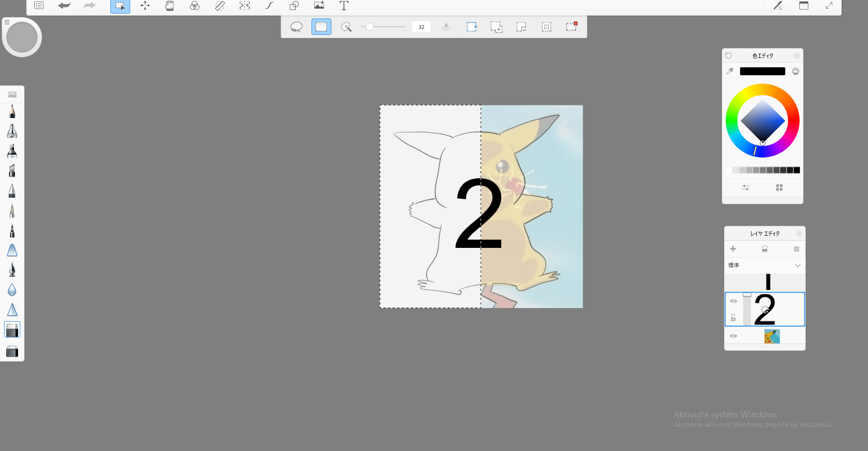Open the color blending circles tool
868x451 pixels.
[x=194, y=5]
